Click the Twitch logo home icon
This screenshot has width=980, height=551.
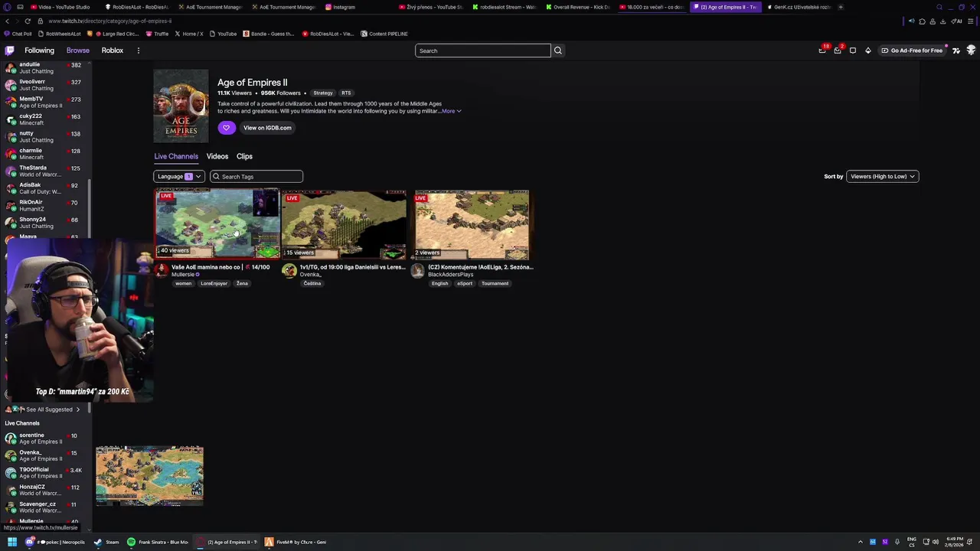(x=9, y=51)
